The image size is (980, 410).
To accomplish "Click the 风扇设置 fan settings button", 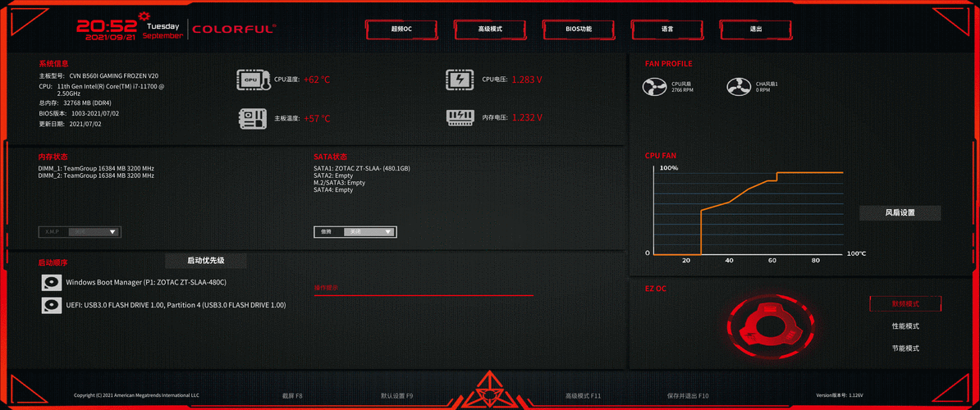I will click(x=900, y=212).
